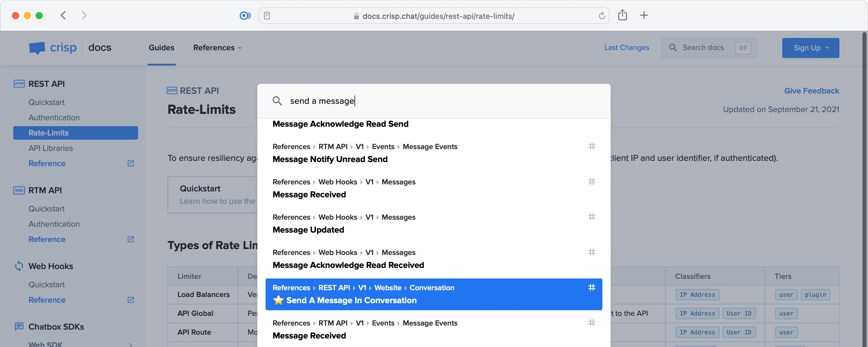Click the User ID tag in API Global row

point(739,313)
